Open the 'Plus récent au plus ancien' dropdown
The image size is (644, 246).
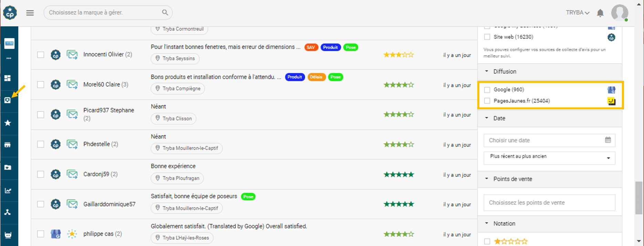549,158
